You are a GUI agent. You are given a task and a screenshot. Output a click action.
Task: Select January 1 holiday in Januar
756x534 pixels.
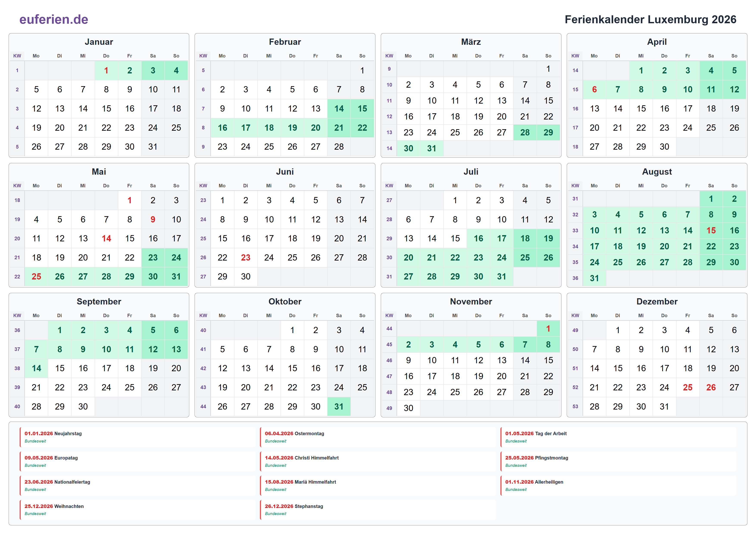point(106,70)
